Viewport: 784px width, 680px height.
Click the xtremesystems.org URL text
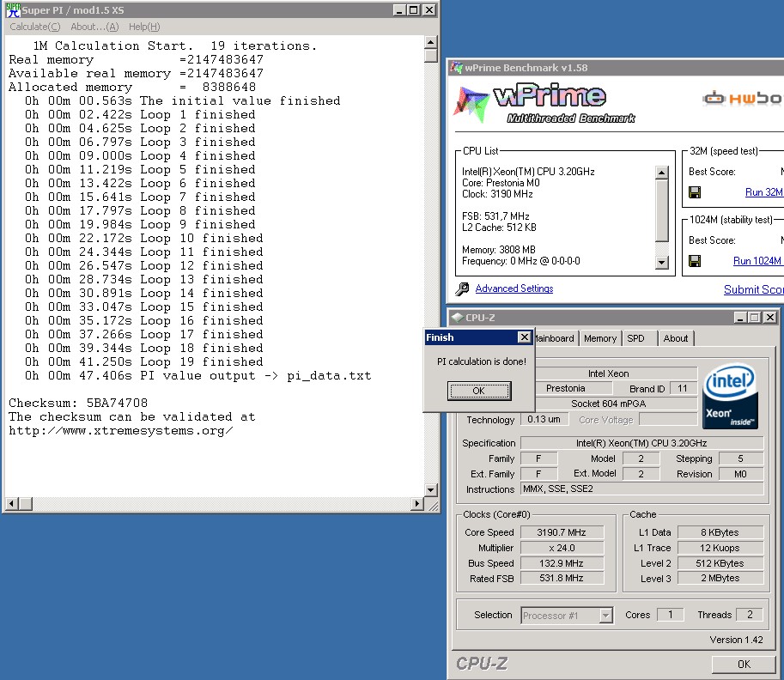click(120, 430)
